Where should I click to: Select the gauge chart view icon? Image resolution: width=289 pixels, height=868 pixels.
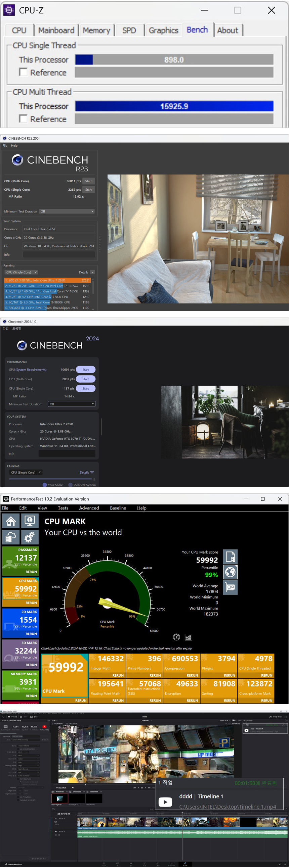tap(176, 637)
